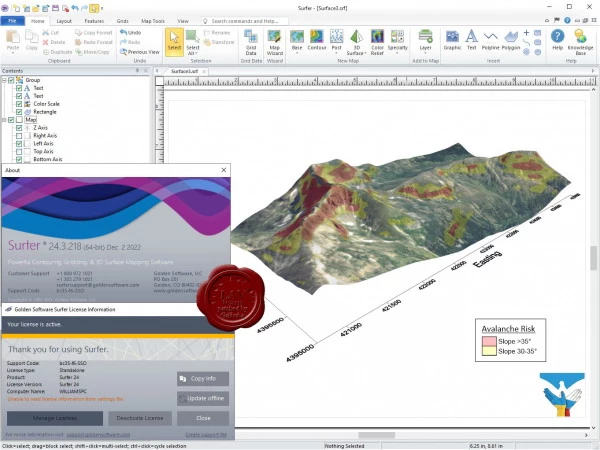The width and height of the screenshot is (600, 450).
Task: Toggle visibility of Color Scale item
Action: point(19,104)
